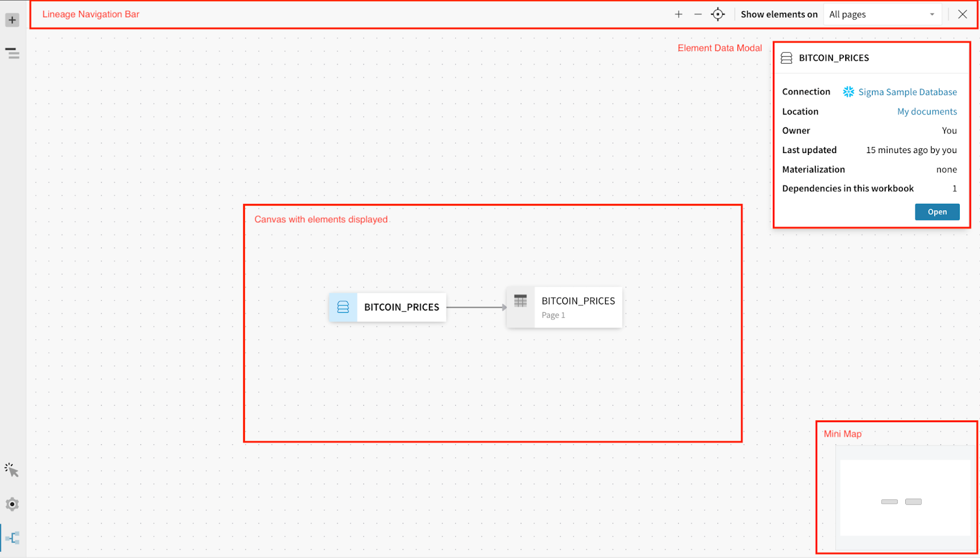Click the database icon in modal header
This screenshot has width=980, height=558.
[786, 58]
